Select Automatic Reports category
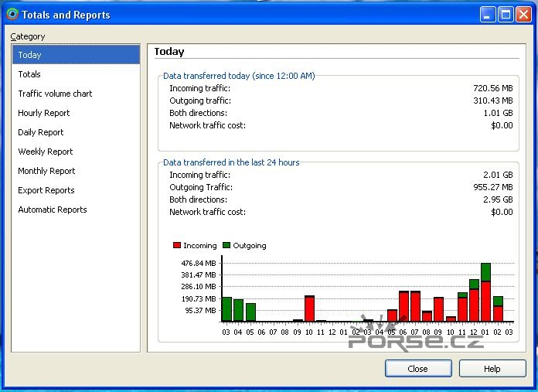The height and width of the screenshot is (392, 538). pyautogui.click(x=53, y=210)
